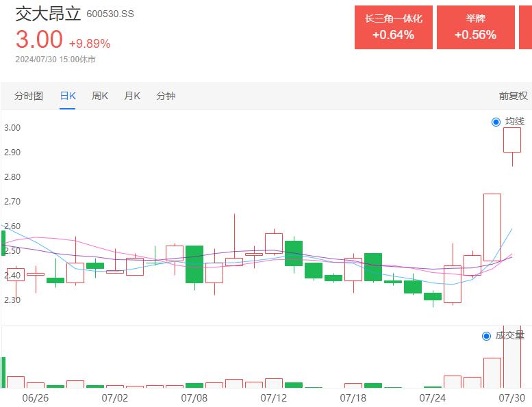Switch to the 分时图 tab
The height and width of the screenshot is (407, 532).
click(x=29, y=96)
